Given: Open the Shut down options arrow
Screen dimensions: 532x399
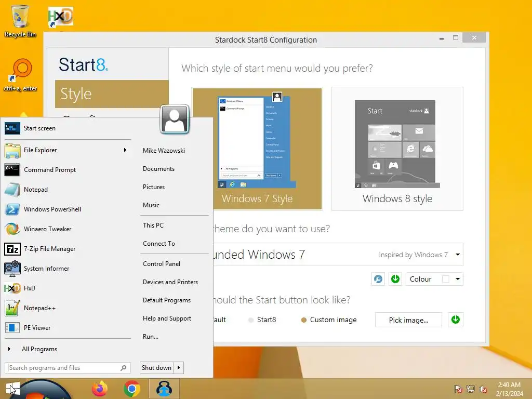Looking at the screenshot, I should 179,368.
